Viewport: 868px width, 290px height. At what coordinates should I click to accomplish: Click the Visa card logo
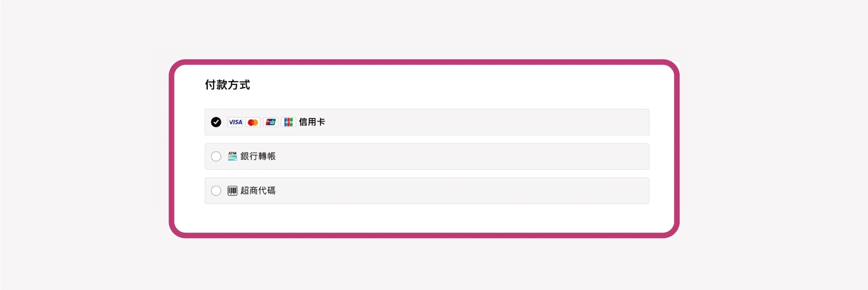[235, 122]
